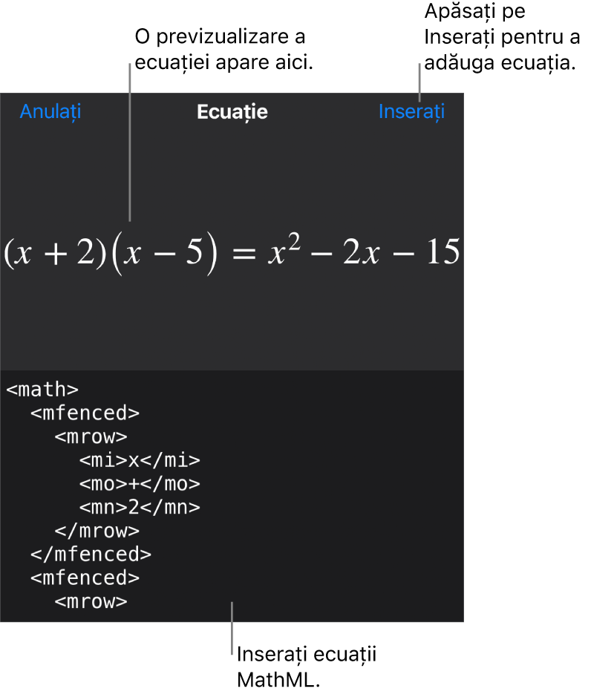
Task: Click the <mo>+</mo> code line
Action: click(140, 485)
